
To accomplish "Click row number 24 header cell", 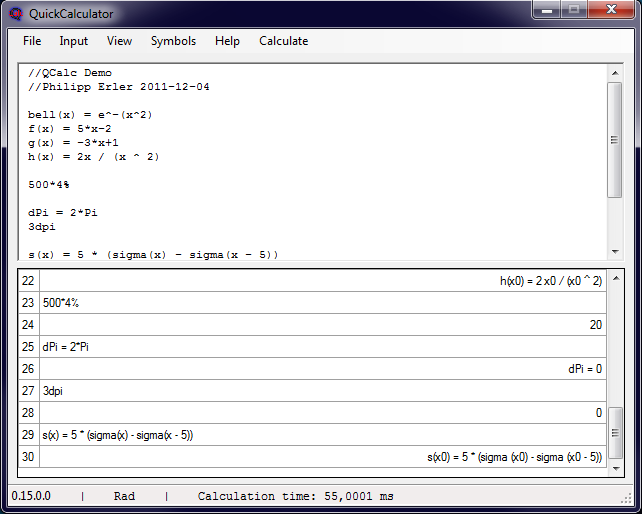I will [x=28, y=325].
